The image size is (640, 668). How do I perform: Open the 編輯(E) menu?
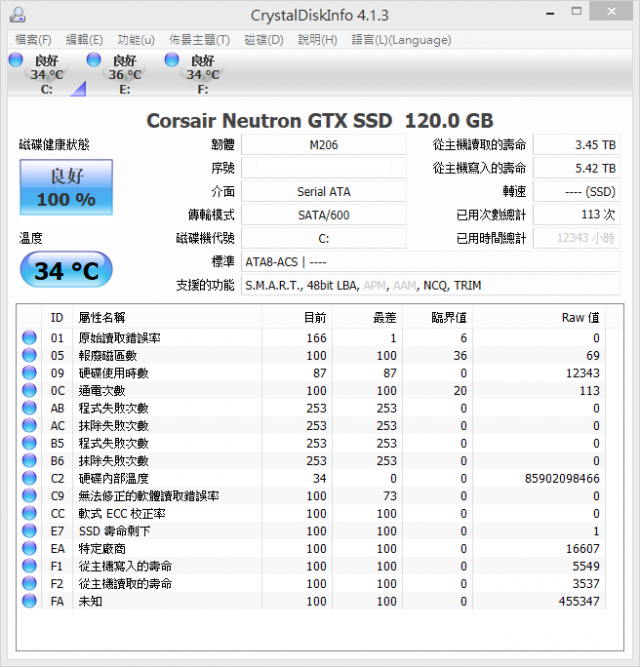point(84,40)
